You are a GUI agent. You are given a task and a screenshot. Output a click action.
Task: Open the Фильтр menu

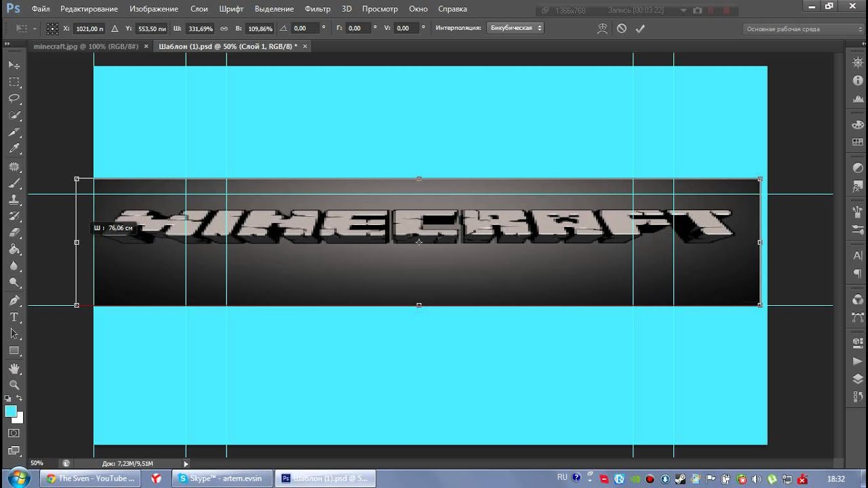[317, 9]
